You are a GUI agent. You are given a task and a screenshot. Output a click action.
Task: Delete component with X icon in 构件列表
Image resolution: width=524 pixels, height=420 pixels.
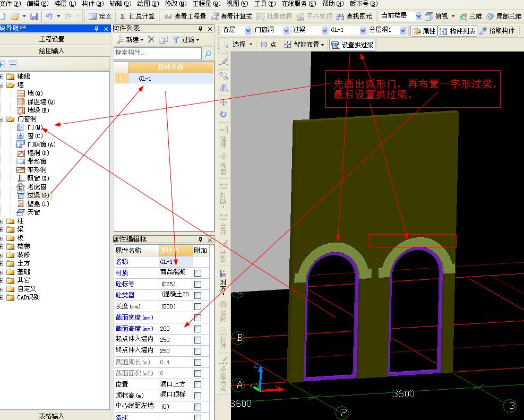tap(151, 39)
